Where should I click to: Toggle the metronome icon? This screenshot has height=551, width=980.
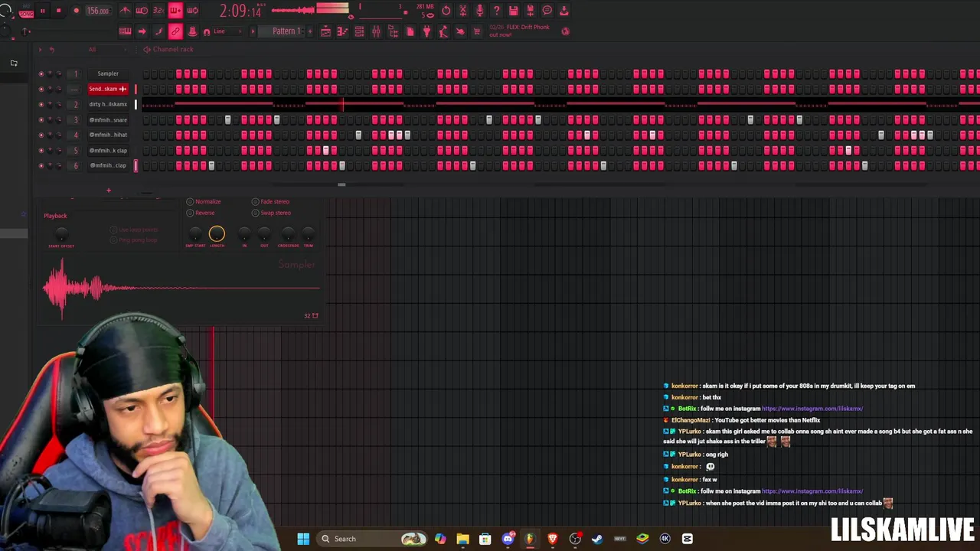tap(125, 11)
